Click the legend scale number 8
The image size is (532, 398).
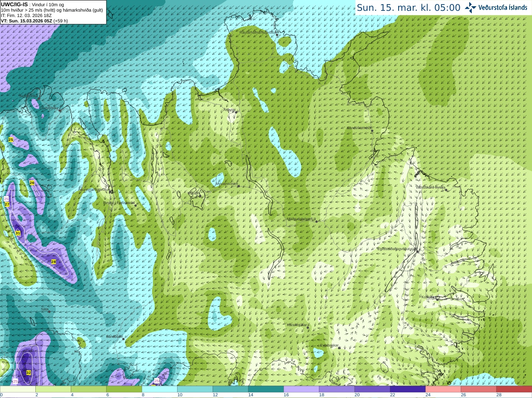tap(143, 395)
